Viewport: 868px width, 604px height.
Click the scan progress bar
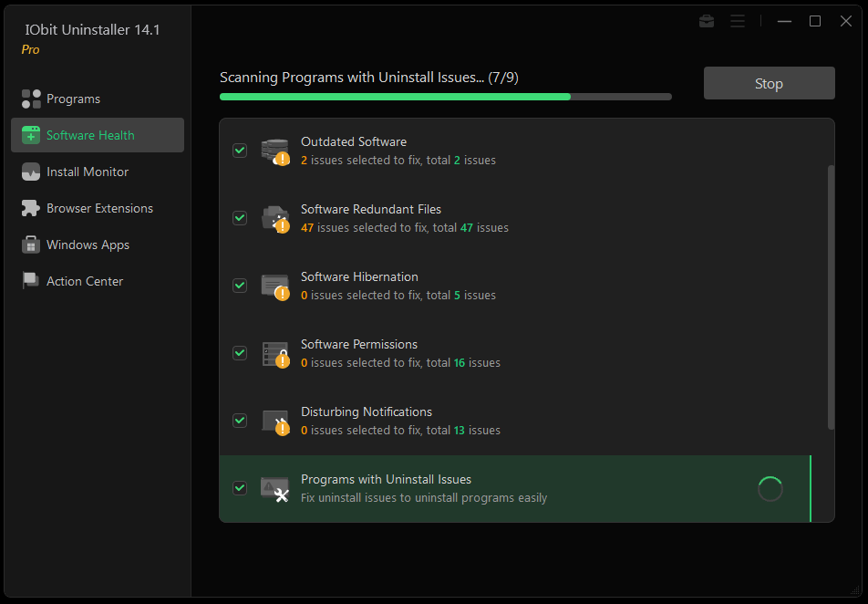click(446, 97)
